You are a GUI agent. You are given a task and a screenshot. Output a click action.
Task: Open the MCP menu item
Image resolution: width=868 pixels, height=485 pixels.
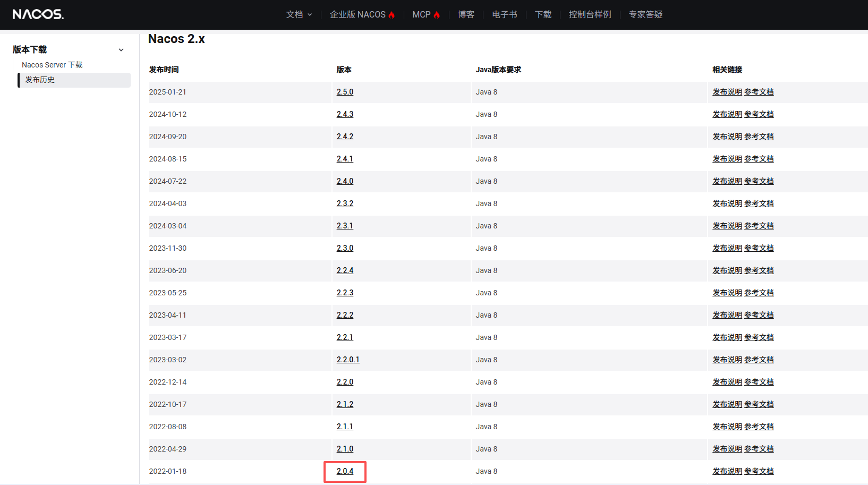pos(426,14)
